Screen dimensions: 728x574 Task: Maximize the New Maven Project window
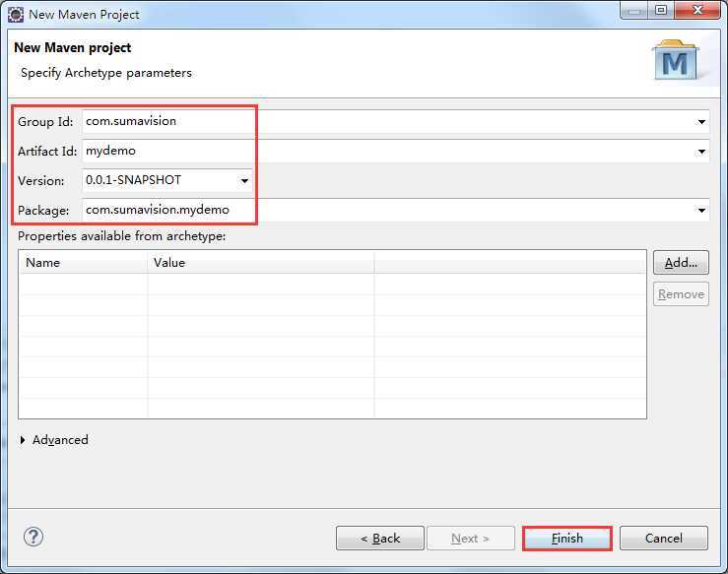(x=662, y=10)
